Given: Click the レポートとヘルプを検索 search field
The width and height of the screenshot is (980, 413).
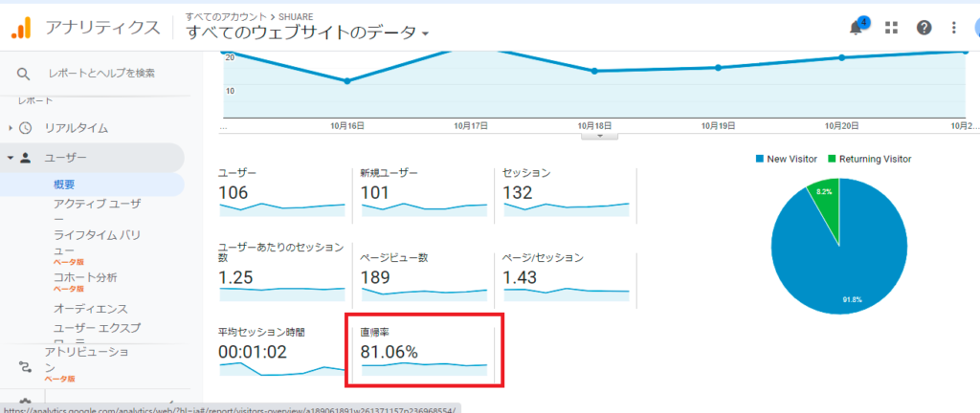Looking at the screenshot, I should pos(101,74).
